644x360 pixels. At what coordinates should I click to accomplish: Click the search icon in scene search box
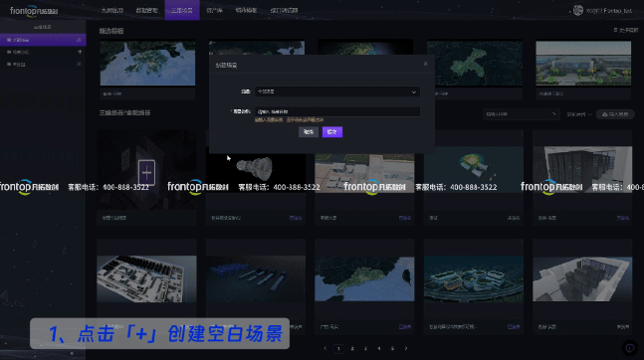554,114
